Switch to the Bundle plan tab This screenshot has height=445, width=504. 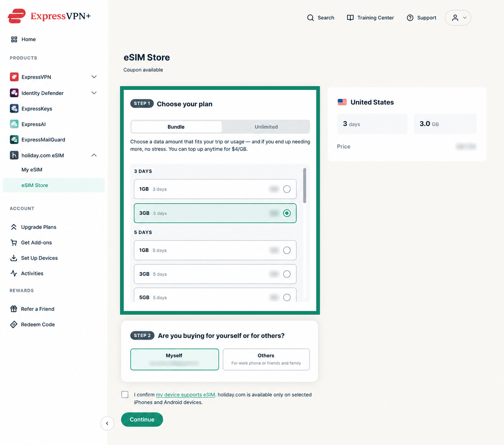[176, 127]
